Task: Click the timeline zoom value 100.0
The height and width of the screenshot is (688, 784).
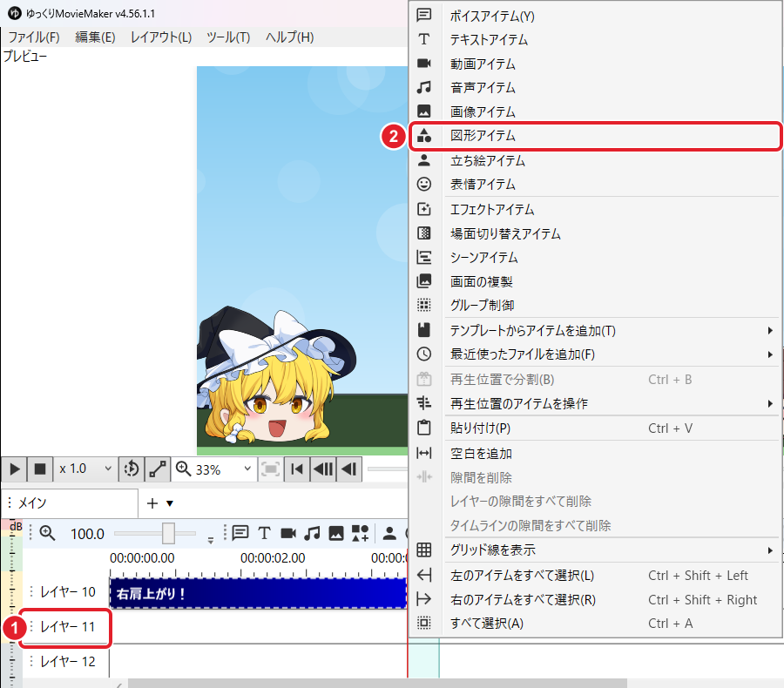Action: coord(87,534)
